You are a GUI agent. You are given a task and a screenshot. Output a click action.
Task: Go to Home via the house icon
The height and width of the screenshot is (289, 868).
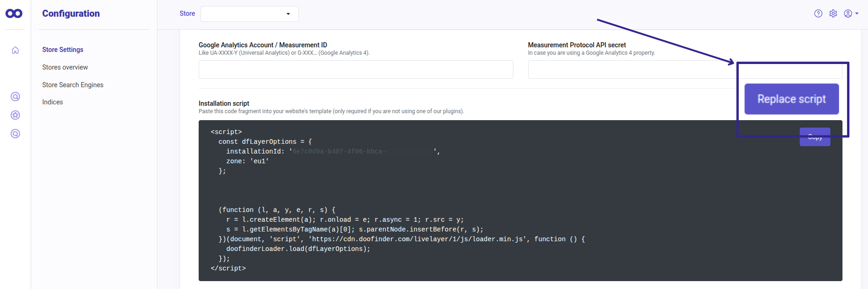pyautogui.click(x=15, y=50)
